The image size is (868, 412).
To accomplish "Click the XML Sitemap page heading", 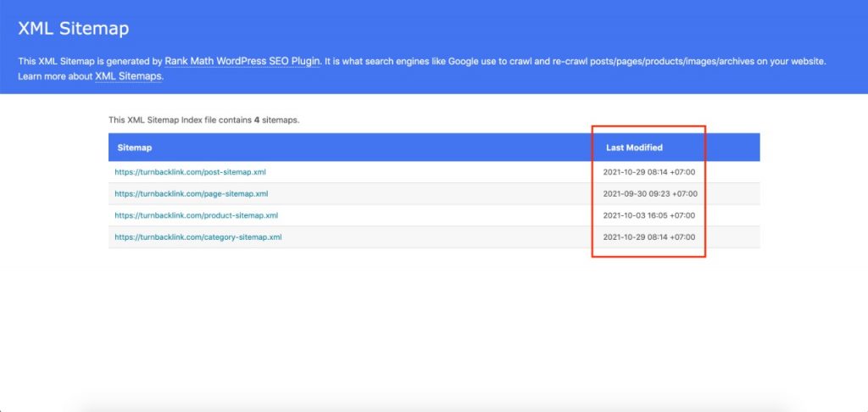I will click(74, 29).
